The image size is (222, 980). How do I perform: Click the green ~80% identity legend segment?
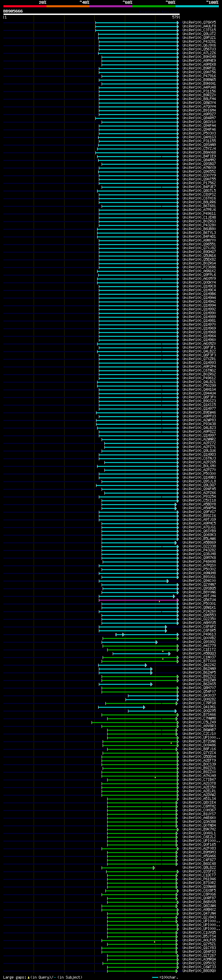coord(154,6)
